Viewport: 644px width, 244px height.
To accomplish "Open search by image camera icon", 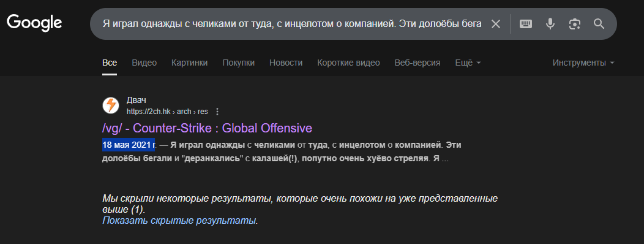I will pyautogui.click(x=575, y=24).
